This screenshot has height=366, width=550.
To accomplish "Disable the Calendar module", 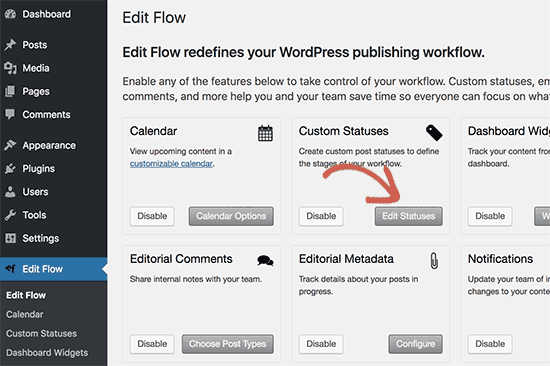I will coord(152,216).
